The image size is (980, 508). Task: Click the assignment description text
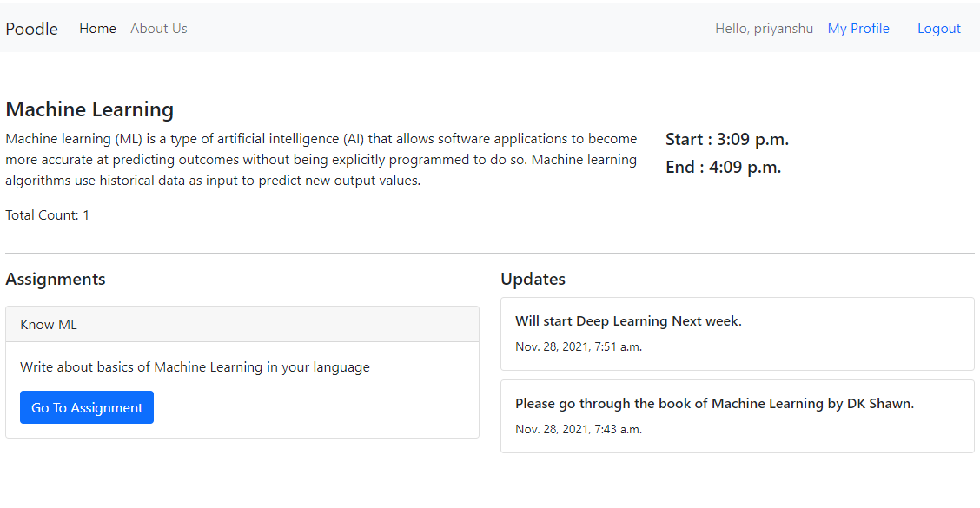(x=195, y=366)
